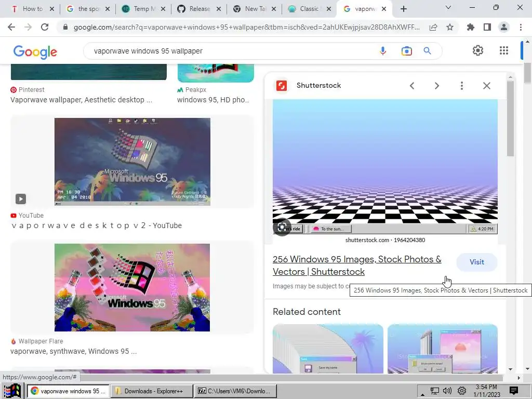Open the Chrome three-dot menu
The width and height of the screenshot is (532, 399).
click(521, 27)
